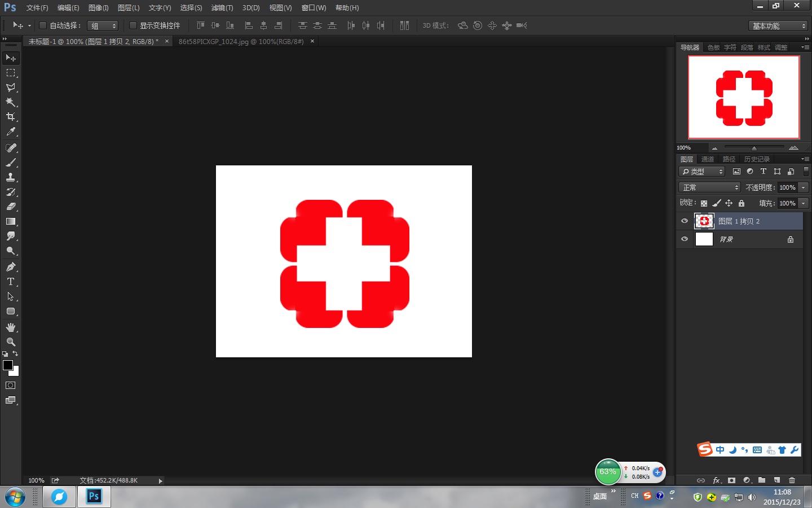The width and height of the screenshot is (812, 508).
Task: Delete layer with trash icon
Action: (x=792, y=480)
